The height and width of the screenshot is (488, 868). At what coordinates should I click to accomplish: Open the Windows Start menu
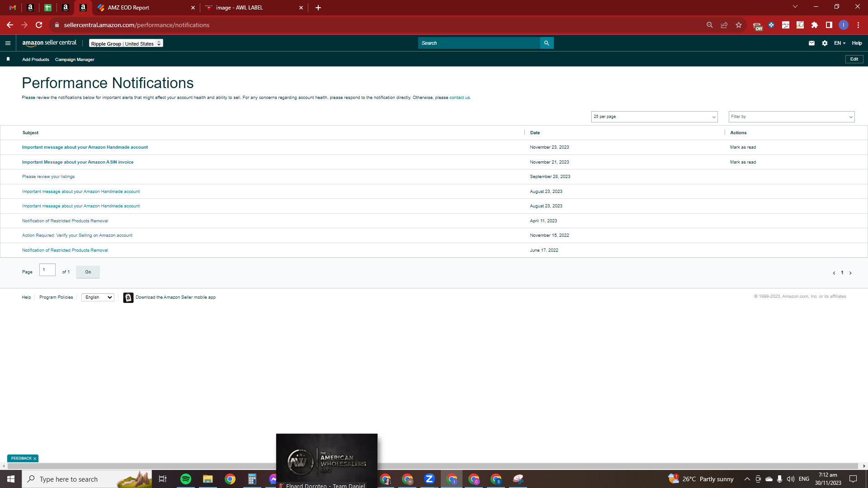tap(11, 479)
